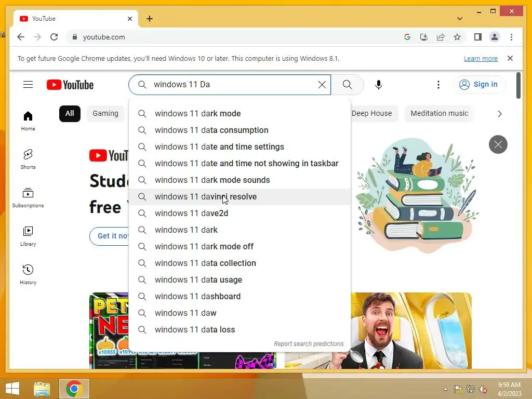The image size is (532, 399).
Task: Open Chrome profile avatar
Action: tap(495, 37)
